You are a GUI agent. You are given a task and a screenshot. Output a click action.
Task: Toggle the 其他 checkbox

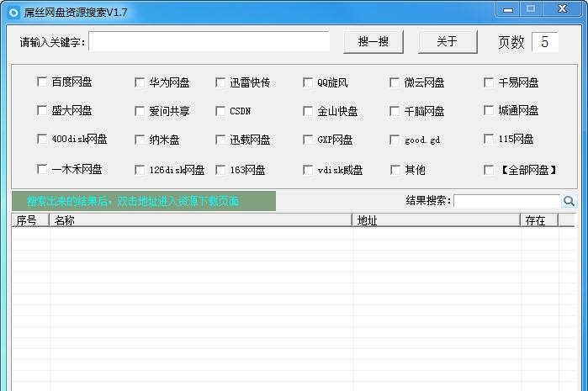[x=395, y=170]
